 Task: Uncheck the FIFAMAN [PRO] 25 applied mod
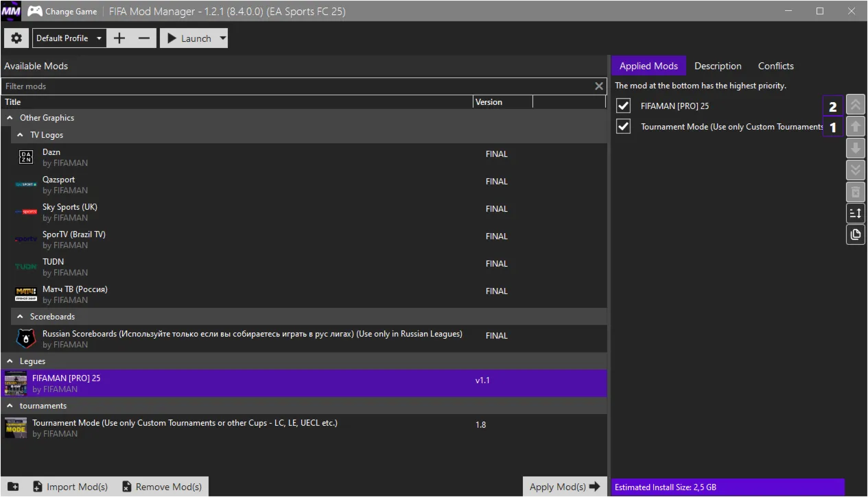pos(623,106)
